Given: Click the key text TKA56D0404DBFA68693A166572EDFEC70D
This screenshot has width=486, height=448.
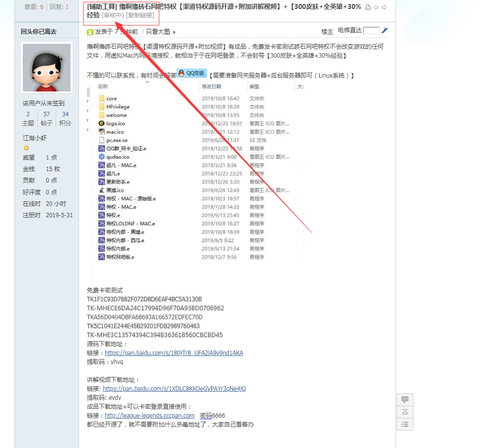Looking at the screenshot, I should (x=145, y=317).
